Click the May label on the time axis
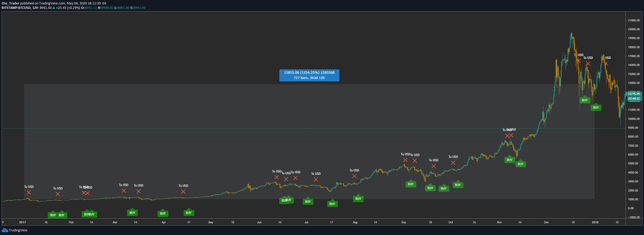 [211, 222]
